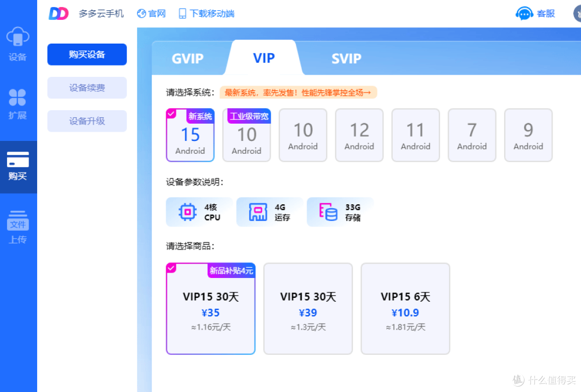Viewport: 581px width, 392px height.
Task: Select Android 15 新系统 option
Action: pos(190,135)
